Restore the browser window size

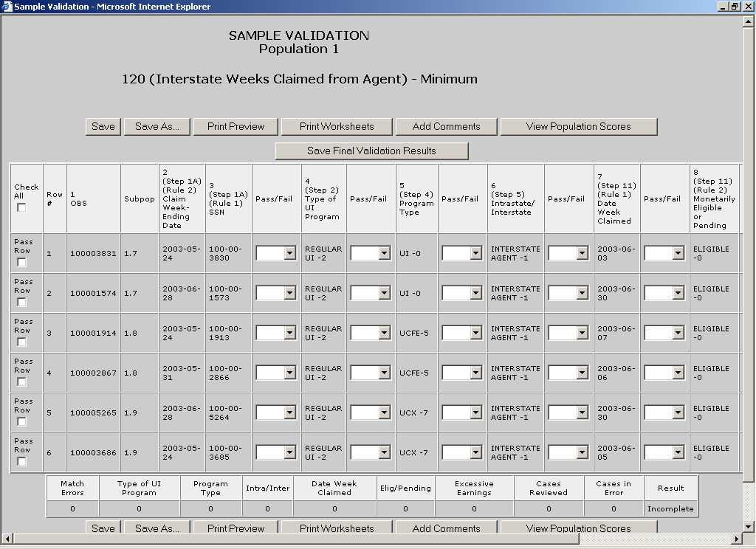coord(735,7)
